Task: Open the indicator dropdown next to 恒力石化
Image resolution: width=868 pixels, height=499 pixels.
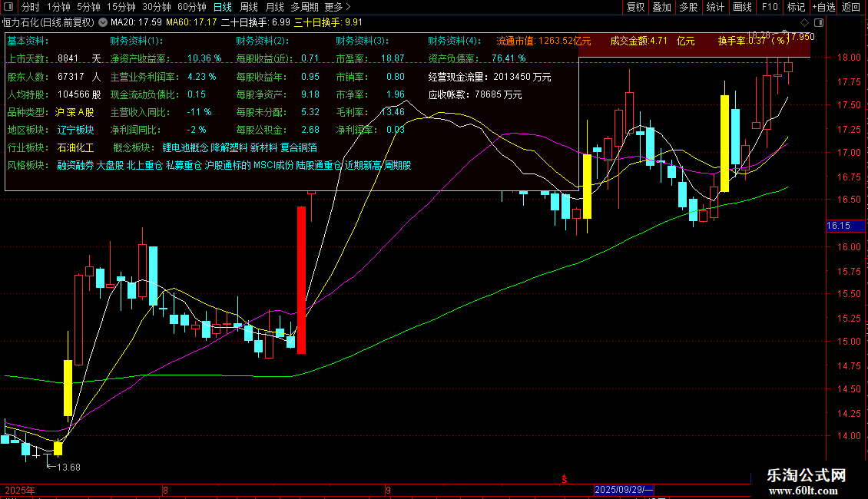Action: click(103, 23)
